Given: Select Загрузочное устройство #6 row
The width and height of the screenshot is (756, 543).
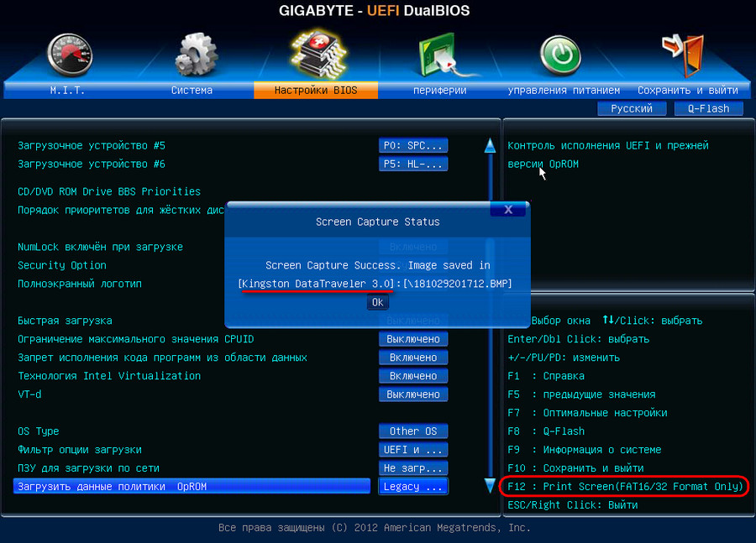Looking at the screenshot, I should [x=92, y=164].
